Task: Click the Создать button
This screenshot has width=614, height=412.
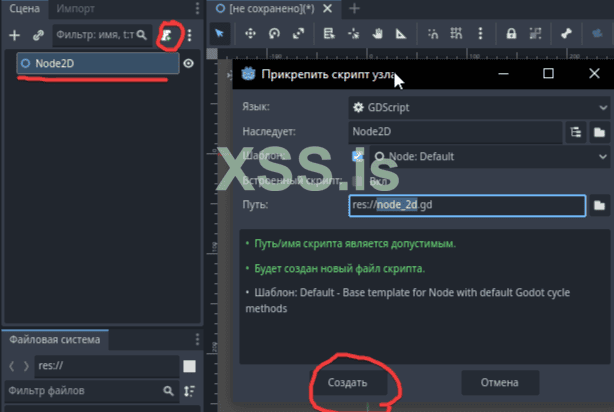Action: 347,382
